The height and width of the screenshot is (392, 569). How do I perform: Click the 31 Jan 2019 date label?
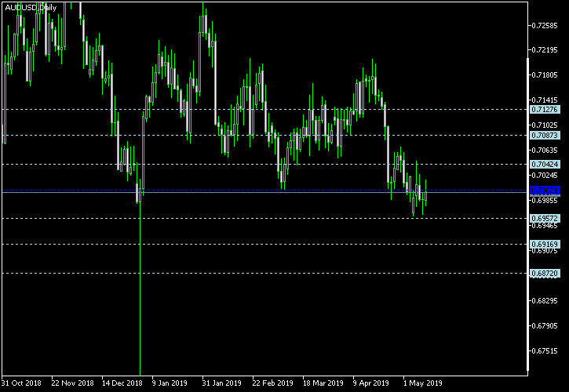coord(222,383)
